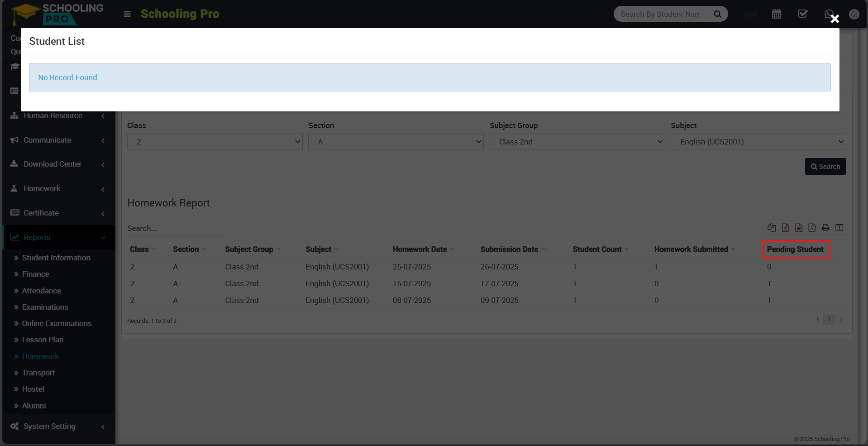Screen dimensions: 868x446
Task: Export homework report as CSV
Action: (799, 228)
